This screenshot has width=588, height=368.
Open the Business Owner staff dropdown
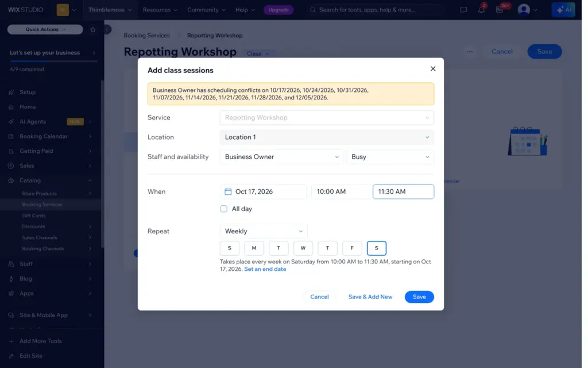point(281,157)
